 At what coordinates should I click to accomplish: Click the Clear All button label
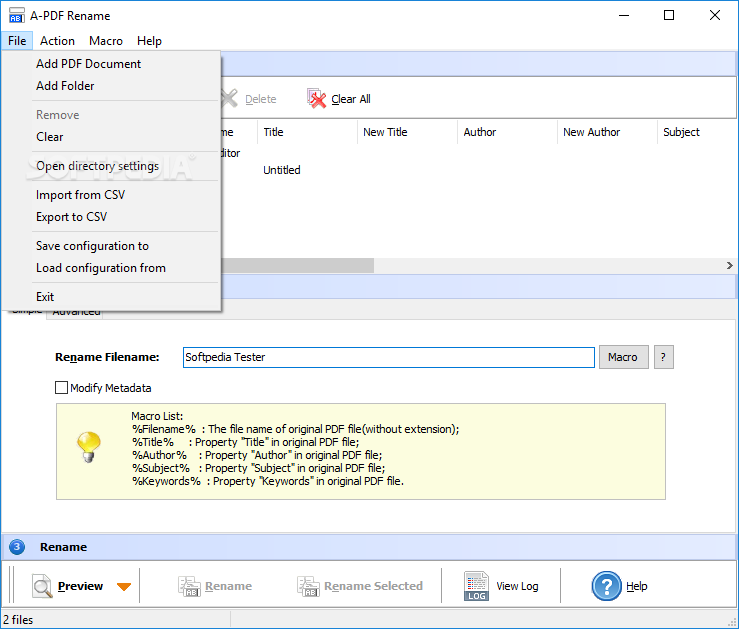pyautogui.click(x=351, y=99)
